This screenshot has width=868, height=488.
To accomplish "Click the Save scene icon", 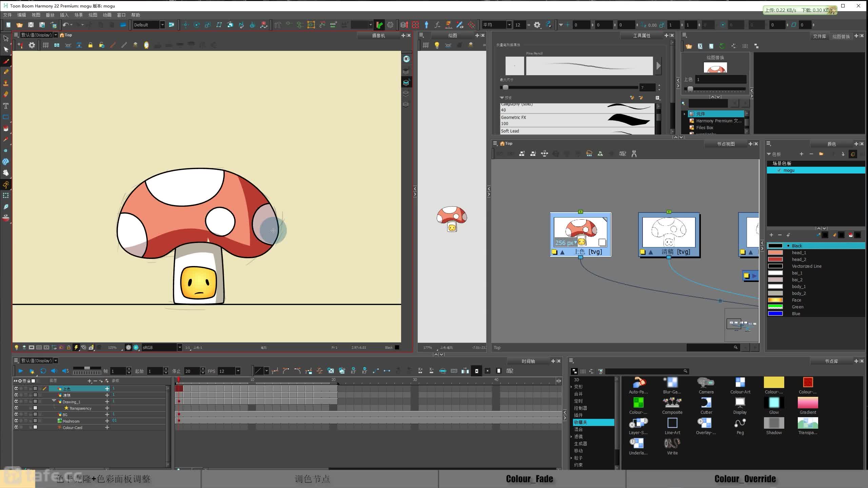I will point(31,25).
